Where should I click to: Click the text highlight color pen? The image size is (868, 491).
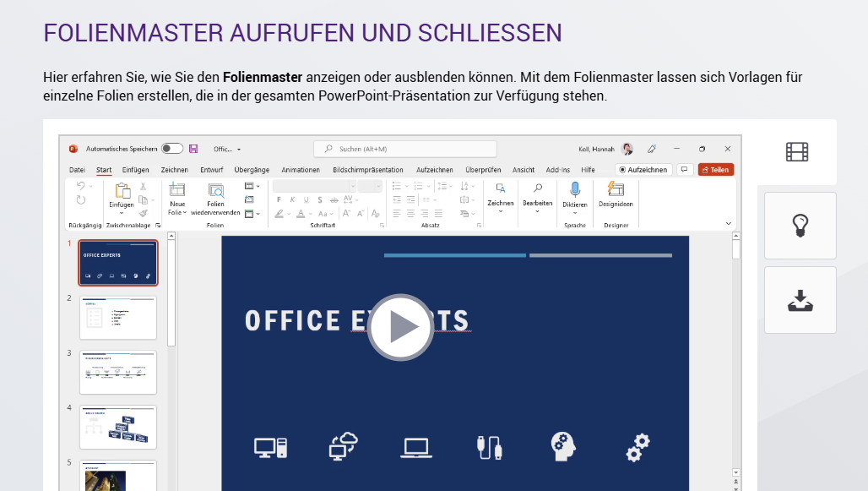[279, 213]
